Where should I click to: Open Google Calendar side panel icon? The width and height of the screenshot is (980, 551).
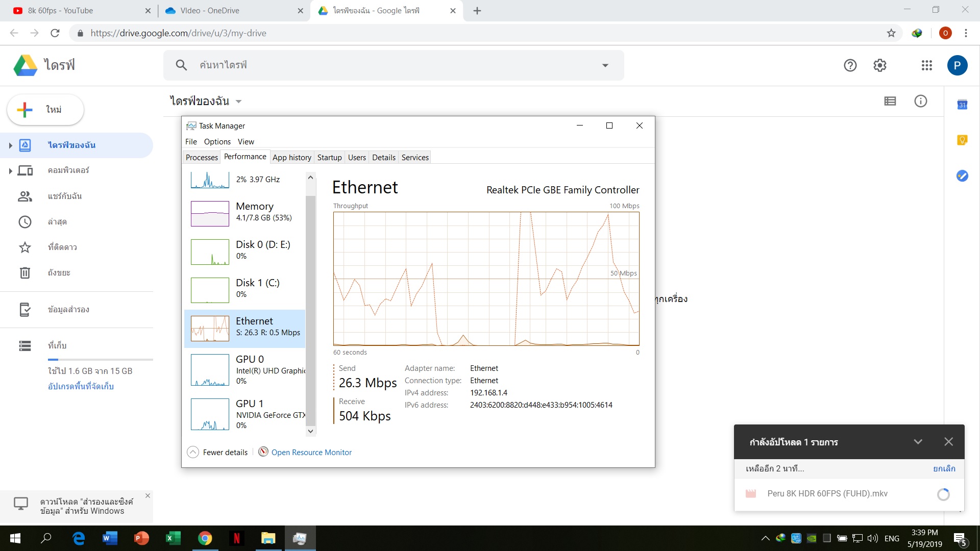(962, 105)
